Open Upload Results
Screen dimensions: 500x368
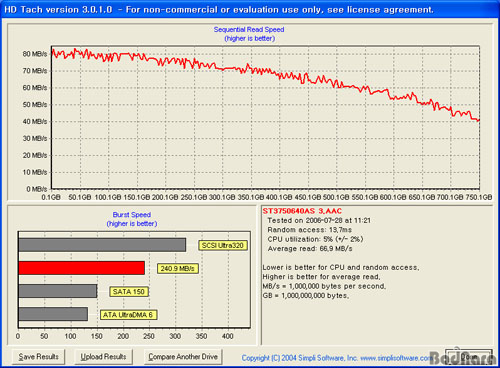click(x=103, y=357)
